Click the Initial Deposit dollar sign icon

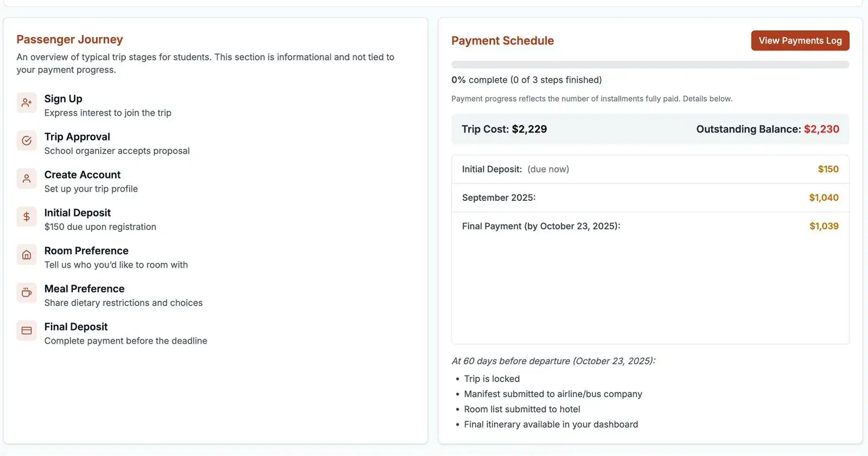[27, 217]
